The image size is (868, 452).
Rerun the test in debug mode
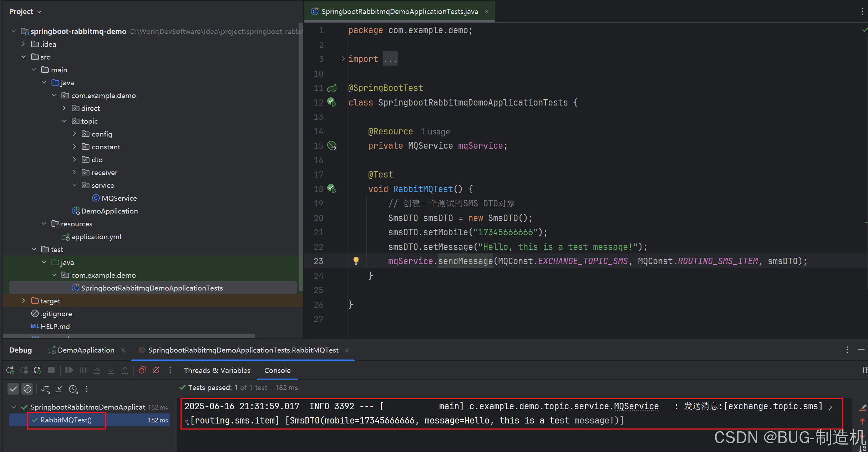click(x=10, y=370)
